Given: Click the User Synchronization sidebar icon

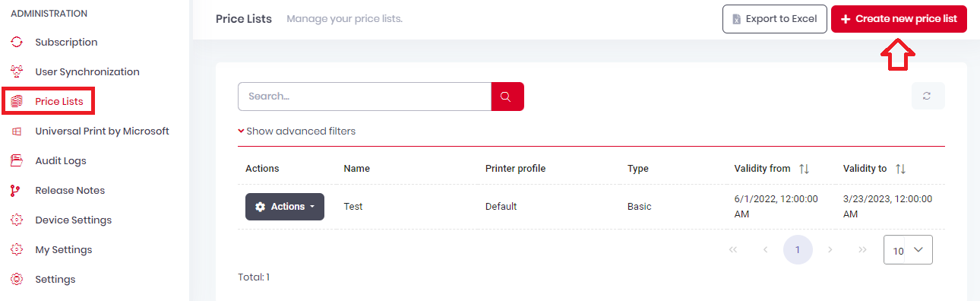Looking at the screenshot, I should pyautogui.click(x=17, y=71).
